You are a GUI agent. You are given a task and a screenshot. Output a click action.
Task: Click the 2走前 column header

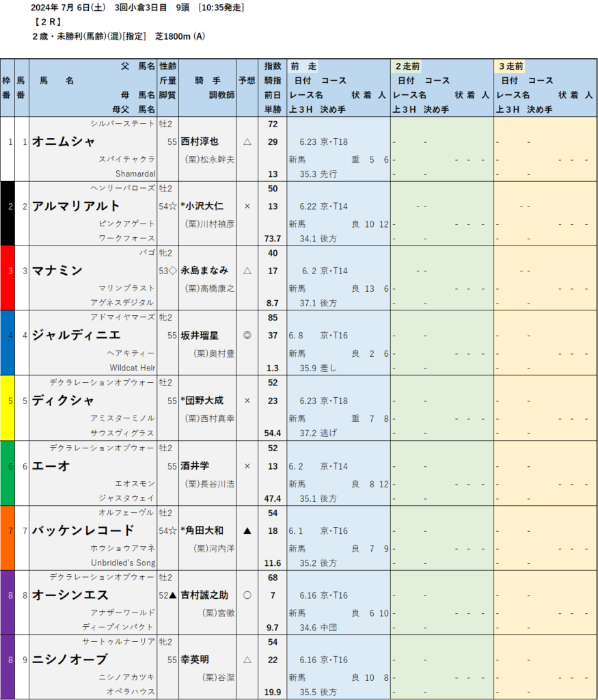[407, 66]
